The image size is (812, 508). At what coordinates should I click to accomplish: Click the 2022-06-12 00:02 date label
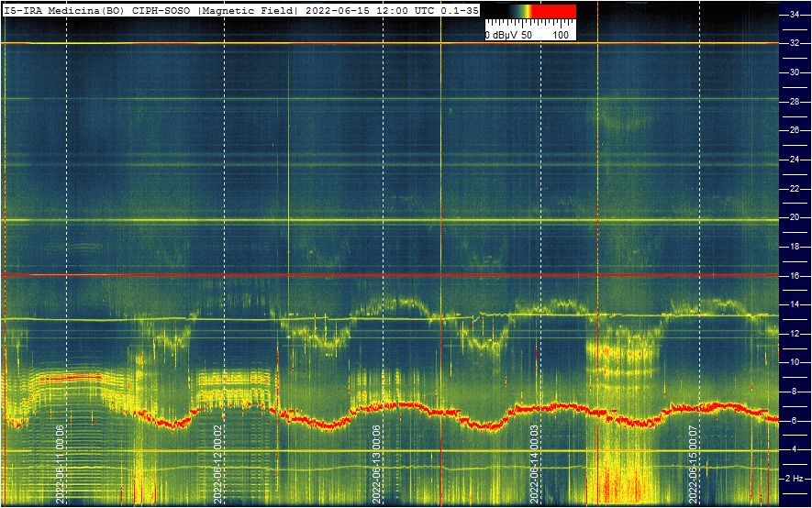218,464
